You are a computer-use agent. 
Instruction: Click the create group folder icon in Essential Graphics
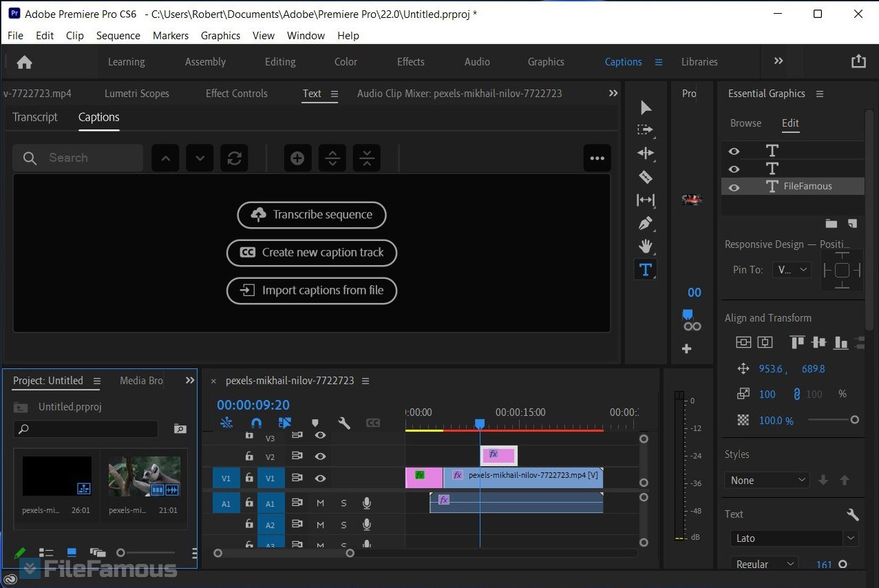[832, 223]
